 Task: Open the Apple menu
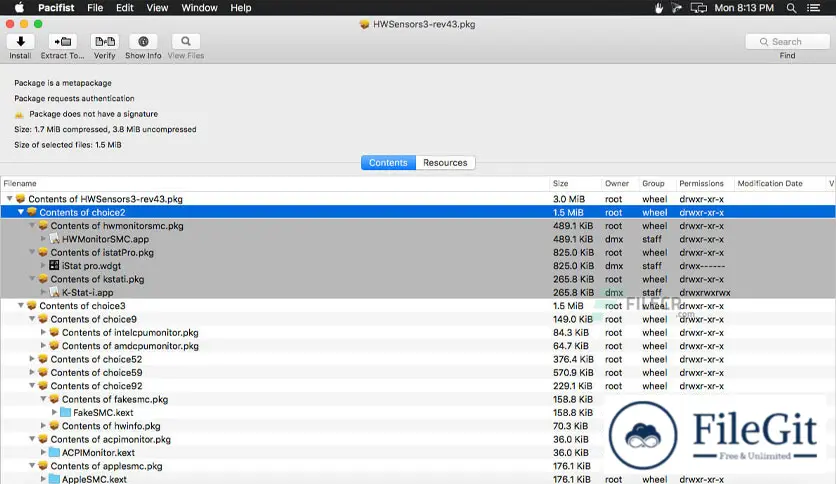pyautogui.click(x=19, y=7)
